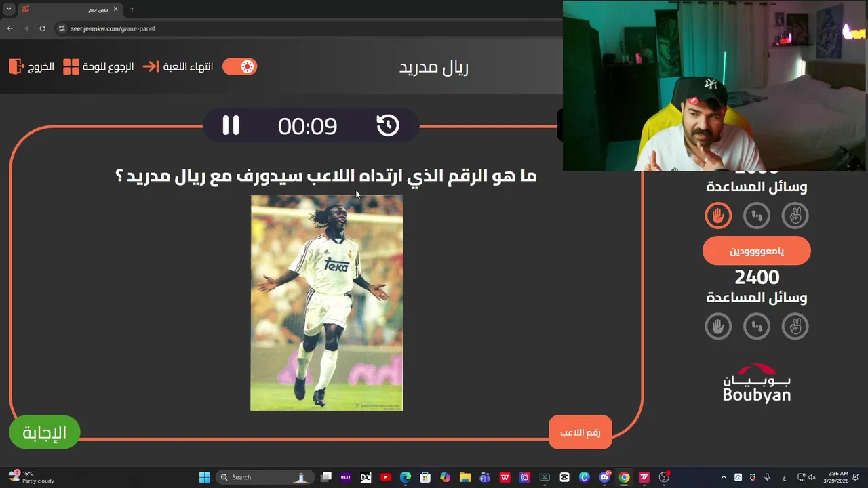This screenshot has width=868, height=488.
Task: Reload the page in the browser
Action: [42, 28]
